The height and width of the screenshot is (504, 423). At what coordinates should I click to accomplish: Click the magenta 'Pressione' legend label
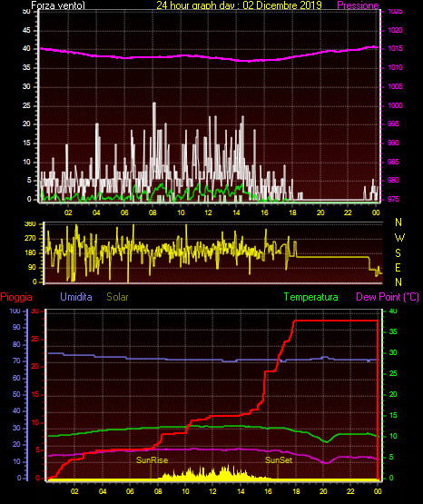pos(358,5)
